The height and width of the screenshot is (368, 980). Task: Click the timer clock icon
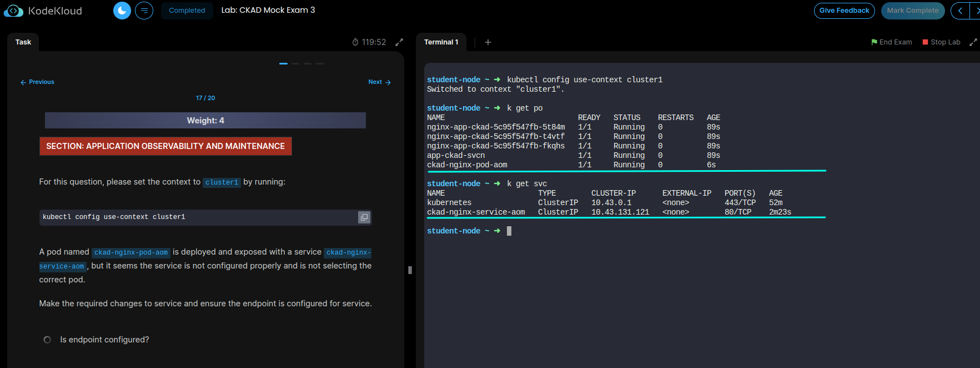tap(355, 42)
